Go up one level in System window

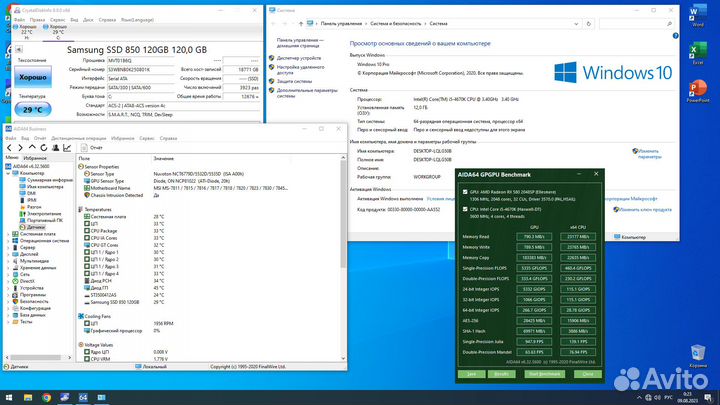tap(300, 23)
